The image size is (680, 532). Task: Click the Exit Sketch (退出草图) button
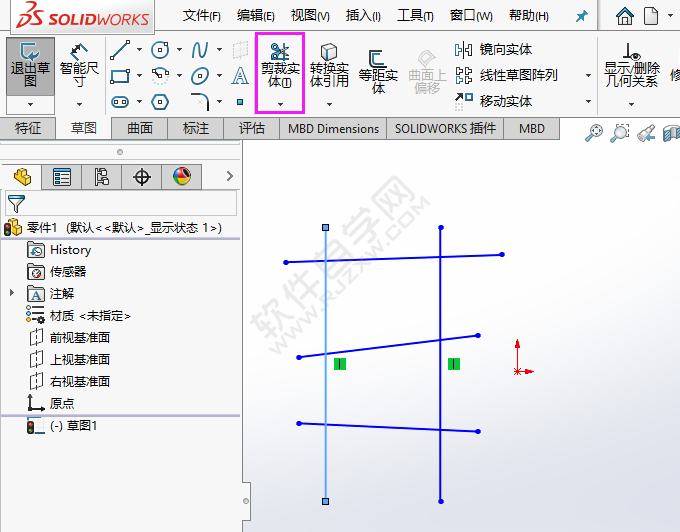(30, 66)
